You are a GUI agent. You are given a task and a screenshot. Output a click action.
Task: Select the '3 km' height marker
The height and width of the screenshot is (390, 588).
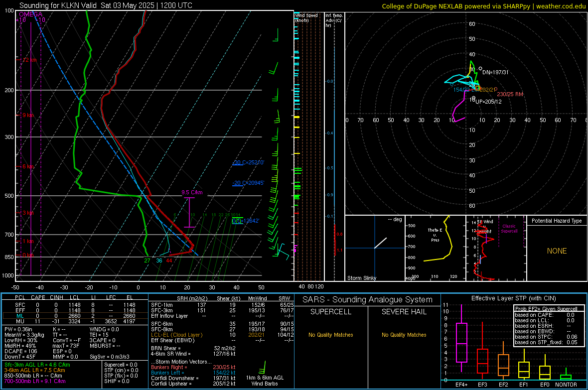click(28, 213)
